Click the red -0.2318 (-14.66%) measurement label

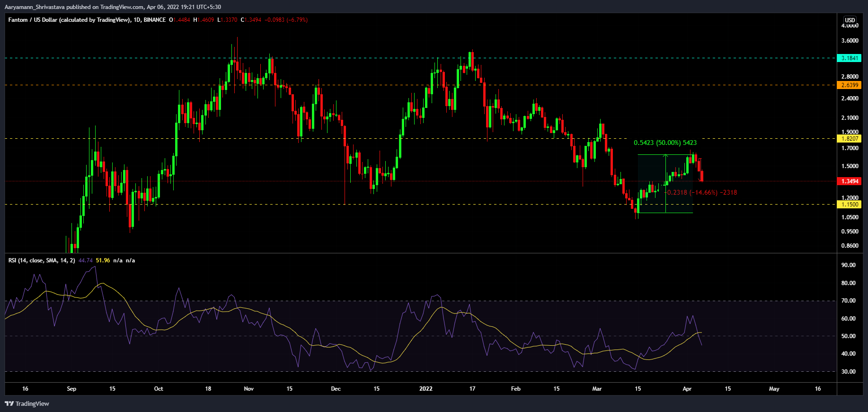tap(702, 193)
